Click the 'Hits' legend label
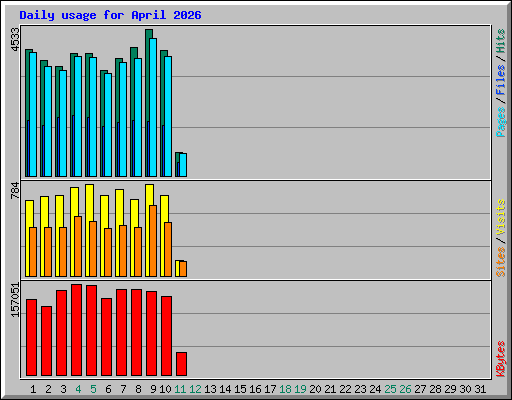Viewport: 512px width, 400px height. [500, 41]
